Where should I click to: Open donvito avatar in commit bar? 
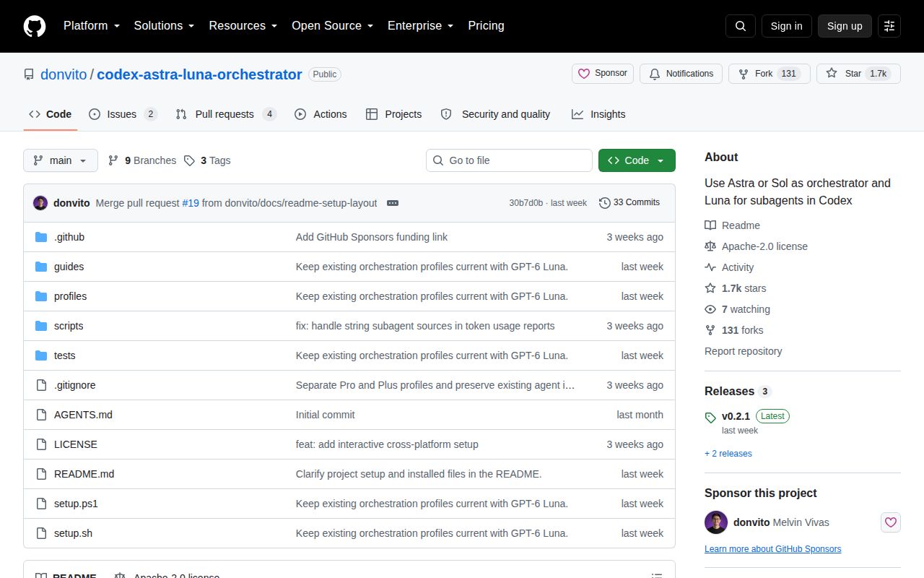click(40, 203)
